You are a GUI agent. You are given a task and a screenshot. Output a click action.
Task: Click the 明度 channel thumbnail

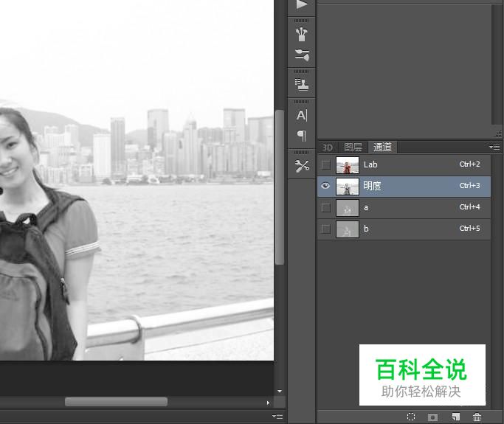pyautogui.click(x=348, y=187)
